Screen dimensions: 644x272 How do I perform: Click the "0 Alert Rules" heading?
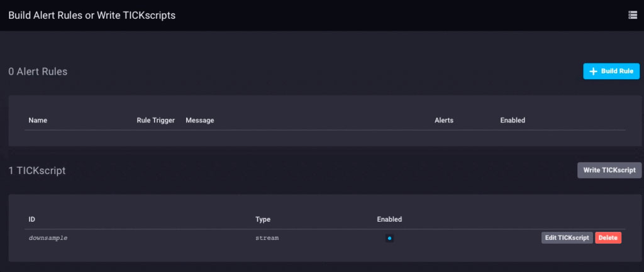pyautogui.click(x=38, y=72)
